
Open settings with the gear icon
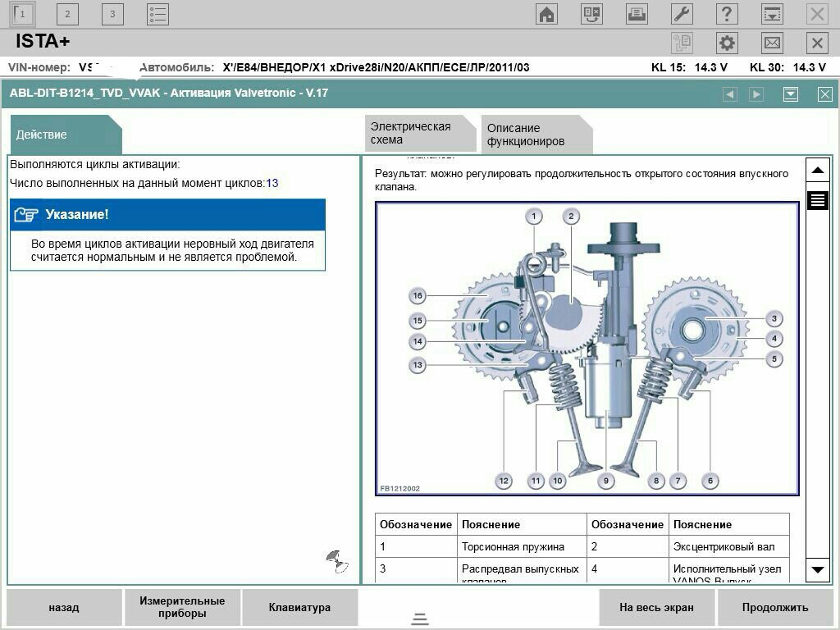726,43
